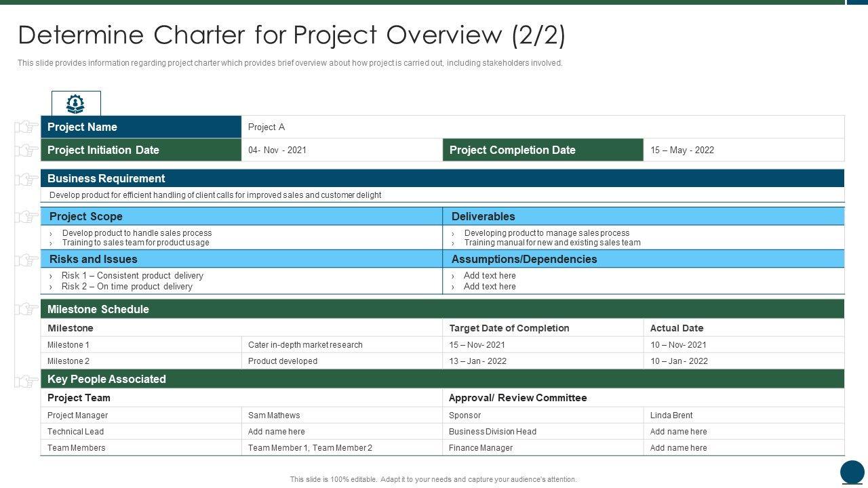Select the 'Project Scope' header
This screenshot has width=868, height=488.
241,216
